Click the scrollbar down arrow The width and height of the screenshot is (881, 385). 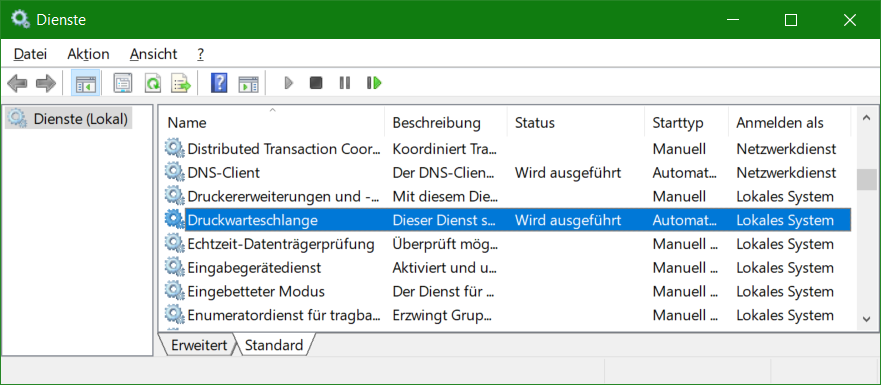click(x=865, y=319)
